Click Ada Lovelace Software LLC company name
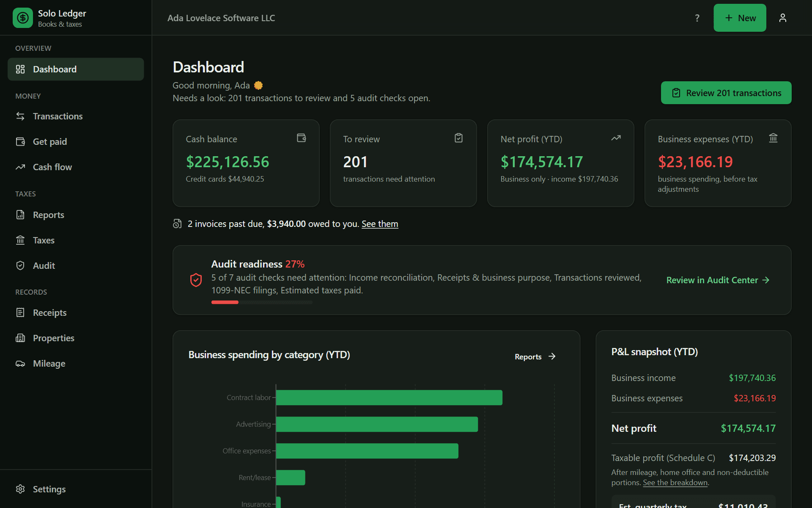Viewport: 812px width, 508px height. tap(221, 18)
